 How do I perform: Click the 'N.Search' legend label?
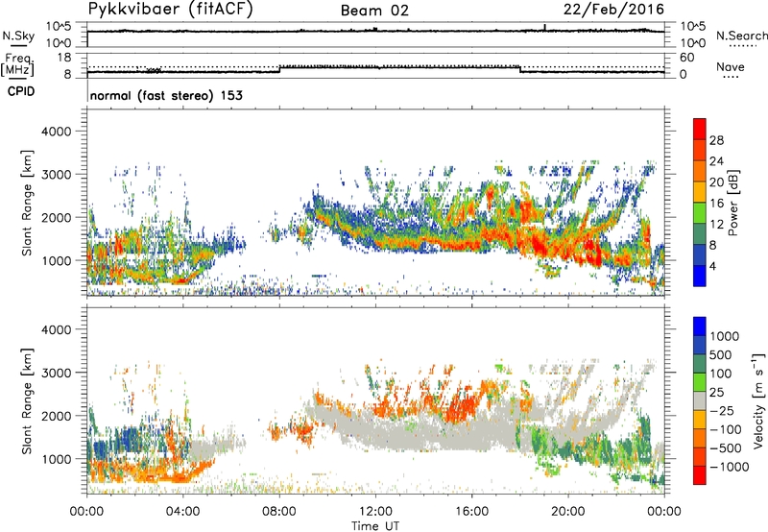coord(742,36)
